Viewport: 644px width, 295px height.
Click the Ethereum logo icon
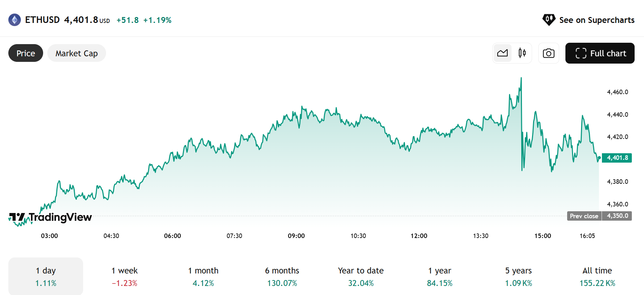15,20
